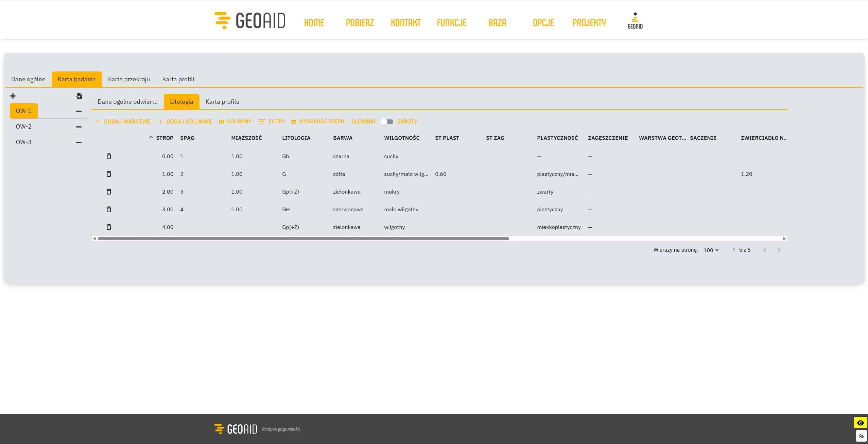This screenshot has width=868, height=444.
Task: Click the horizontal scrollbar thumb under the table
Action: tap(303, 239)
